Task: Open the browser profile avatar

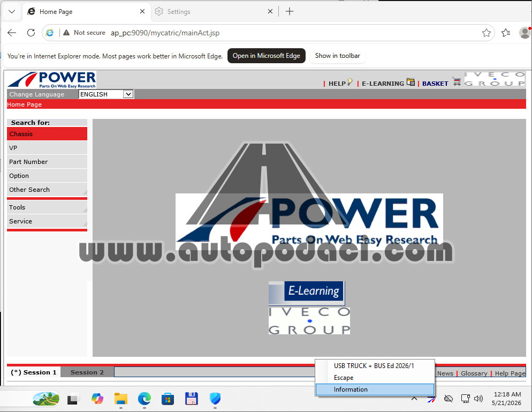Action: coord(525,33)
